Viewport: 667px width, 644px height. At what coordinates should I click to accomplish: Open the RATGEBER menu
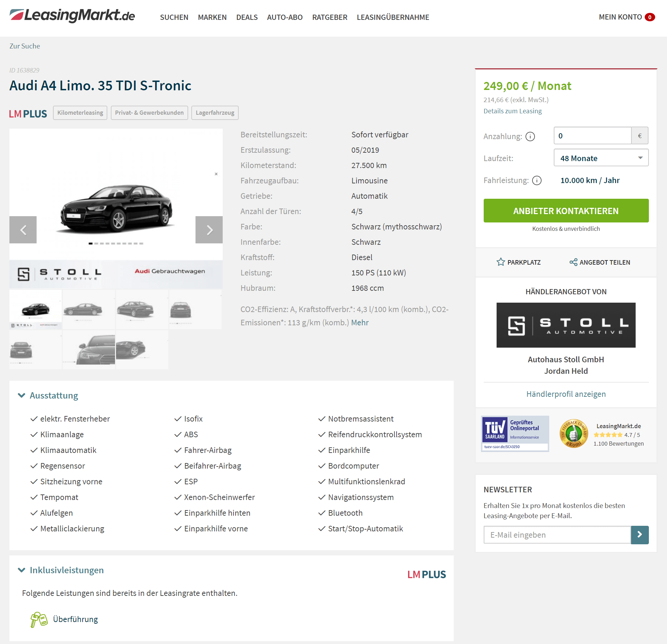point(330,17)
